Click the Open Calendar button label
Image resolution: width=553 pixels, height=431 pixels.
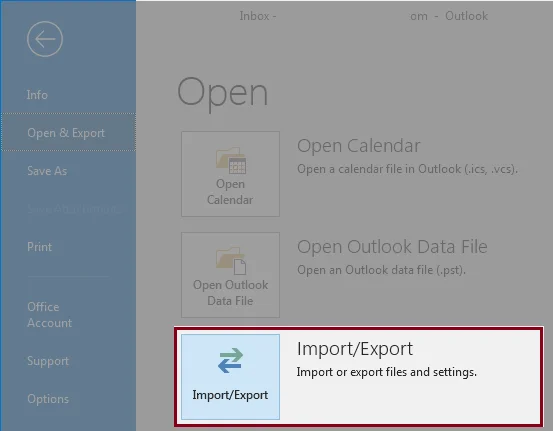click(x=230, y=192)
